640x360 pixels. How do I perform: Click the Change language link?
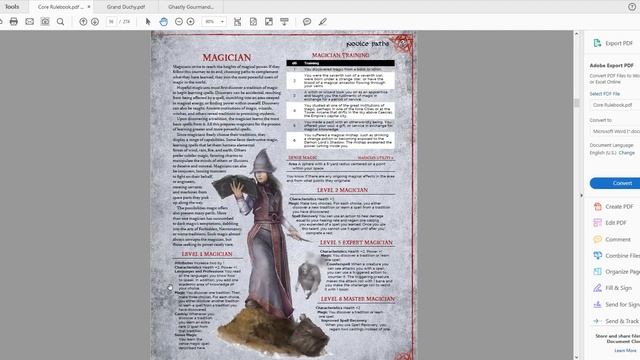tap(627, 153)
